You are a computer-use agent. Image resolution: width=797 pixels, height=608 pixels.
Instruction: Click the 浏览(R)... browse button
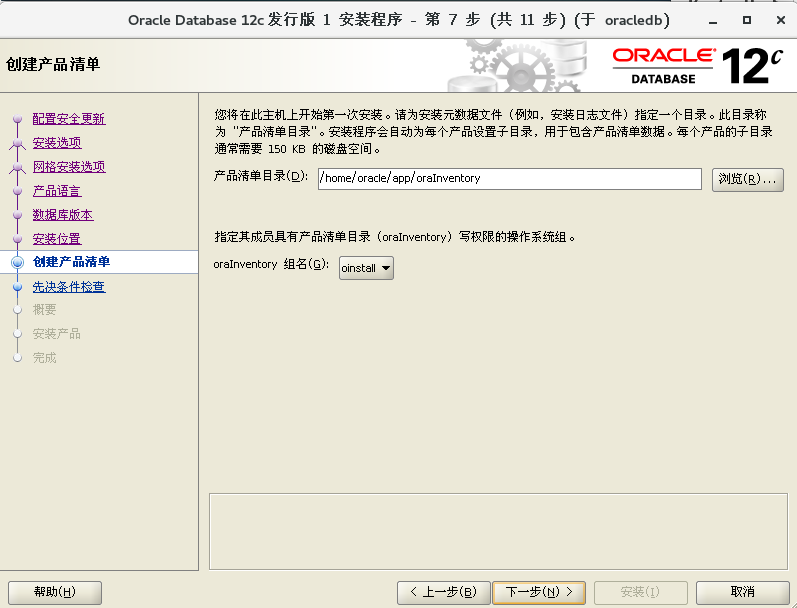pos(748,179)
